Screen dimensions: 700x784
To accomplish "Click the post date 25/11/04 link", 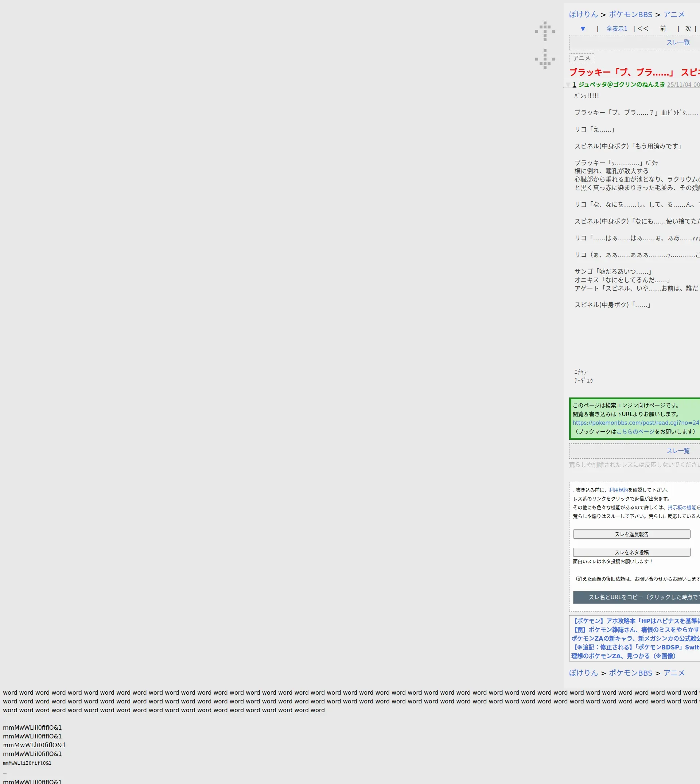I will [x=683, y=85].
